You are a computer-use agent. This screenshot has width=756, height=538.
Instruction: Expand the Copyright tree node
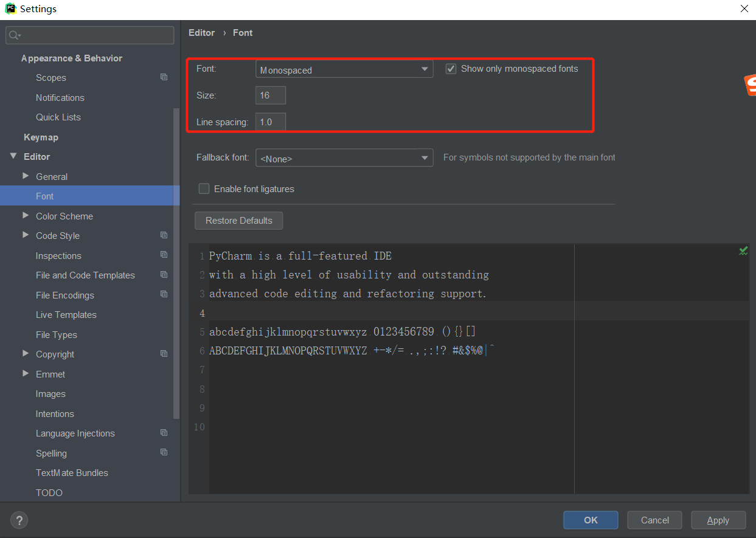(26, 354)
